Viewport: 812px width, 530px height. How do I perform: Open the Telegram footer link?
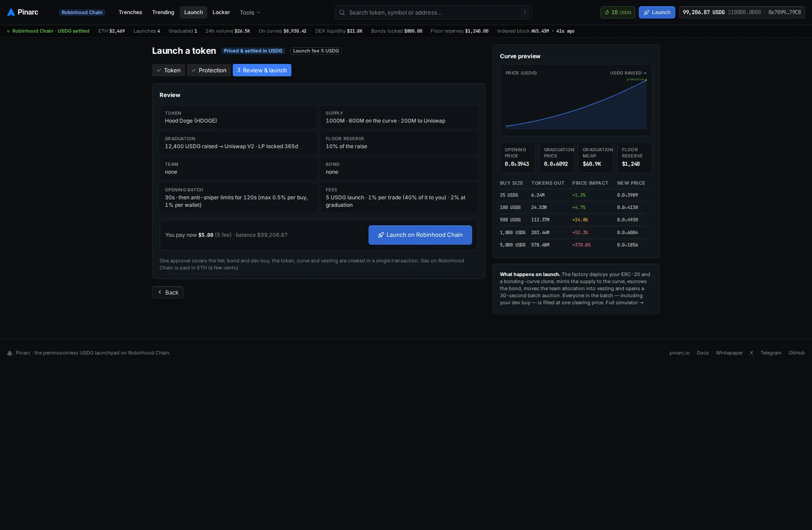(x=771, y=353)
